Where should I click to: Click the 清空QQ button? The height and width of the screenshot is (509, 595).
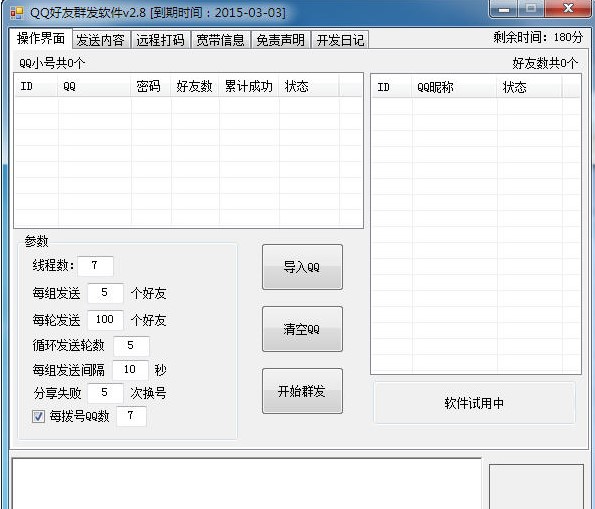tap(302, 329)
